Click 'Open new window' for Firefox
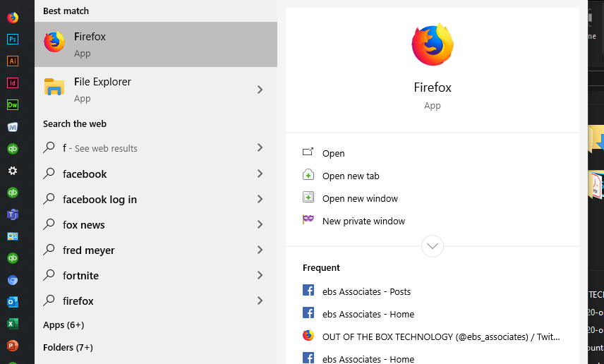The image size is (604, 364). pos(360,198)
